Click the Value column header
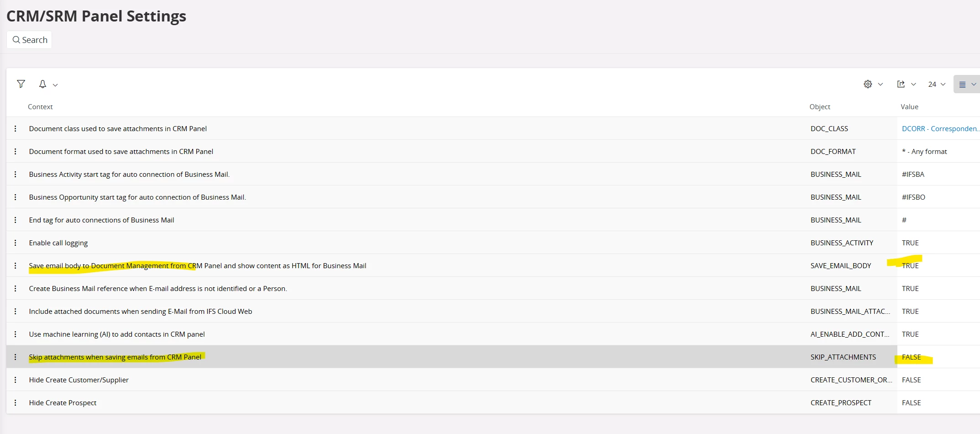The height and width of the screenshot is (434, 980). (x=909, y=106)
